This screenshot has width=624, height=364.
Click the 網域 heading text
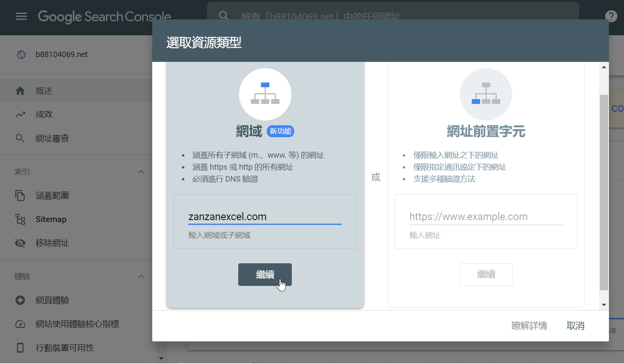point(249,131)
